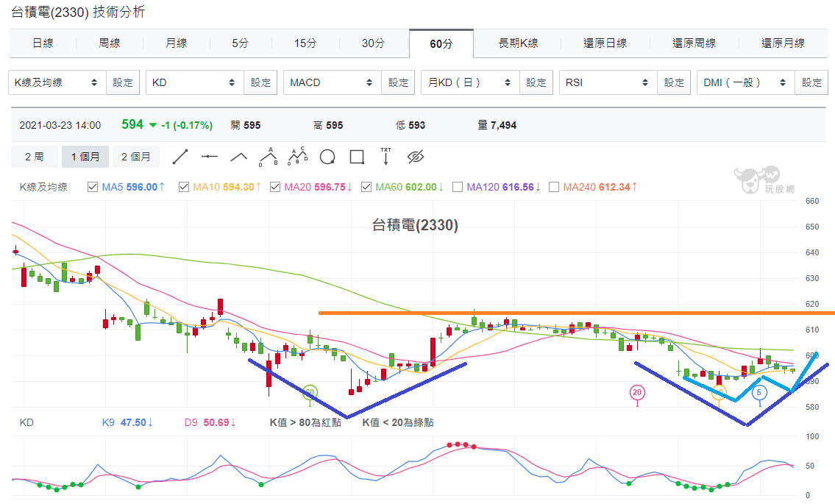The width and height of the screenshot is (835, 504).
Task: Open the MACD indicator dropdown
Action: point(333,82)
